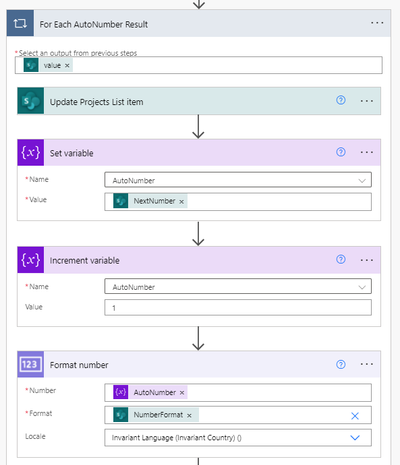This screenshot has width=400, height=465.
Task: Click the Increment variable Value input field
Action: pos(238,307)
